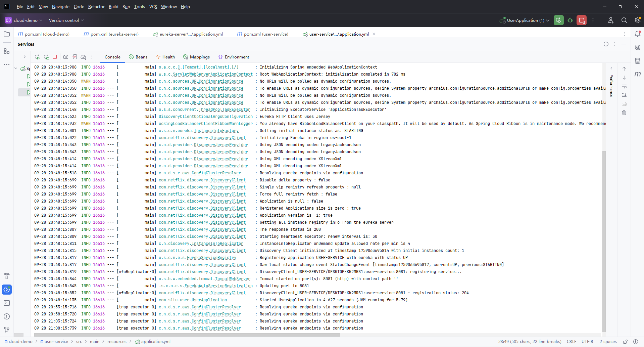This screenshot has width=644, height=347.
Task: Open the Build hammer tool window
Action: click(x=6, y=276)
